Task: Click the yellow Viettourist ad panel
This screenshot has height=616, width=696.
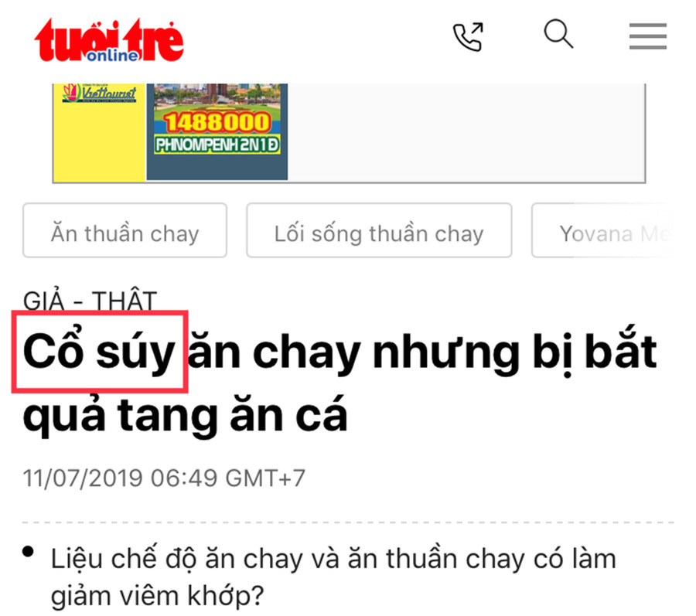Action: [x=99, y=132]
